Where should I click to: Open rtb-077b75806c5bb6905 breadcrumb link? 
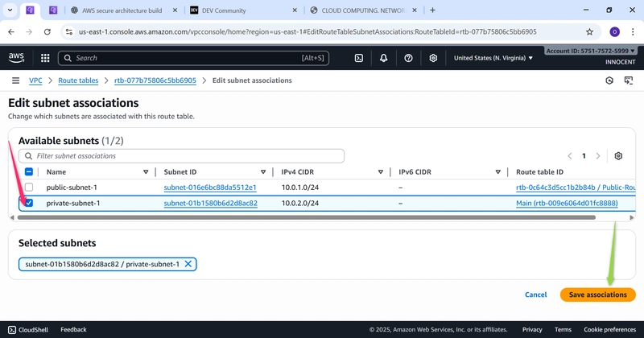[x=155, y=80]
